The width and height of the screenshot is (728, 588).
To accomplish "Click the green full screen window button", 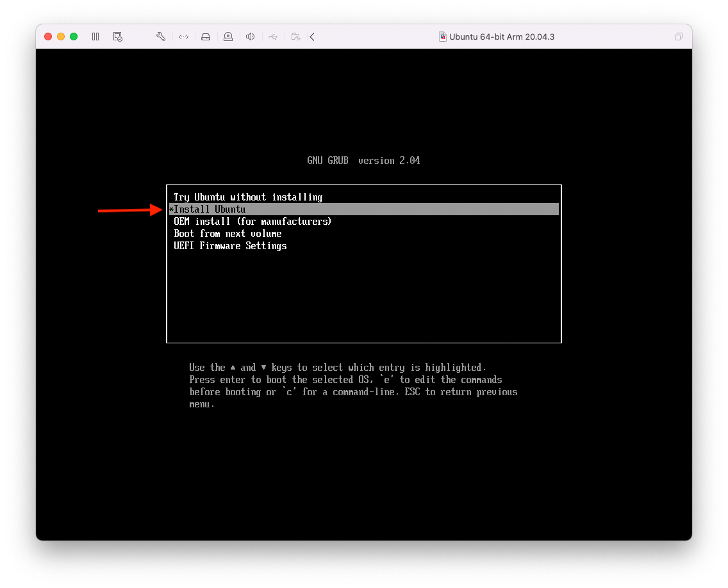I will pos(74,37).
